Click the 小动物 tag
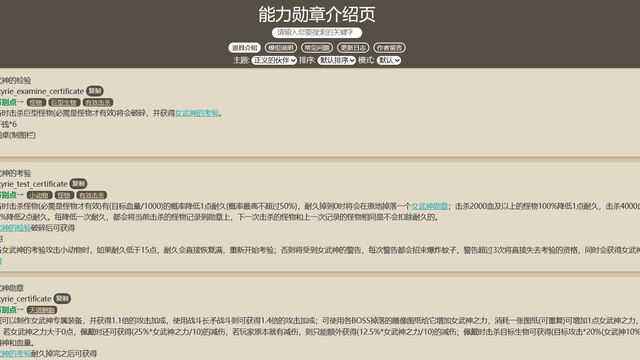The image size is (640, 360). click(x=40, y=195)
